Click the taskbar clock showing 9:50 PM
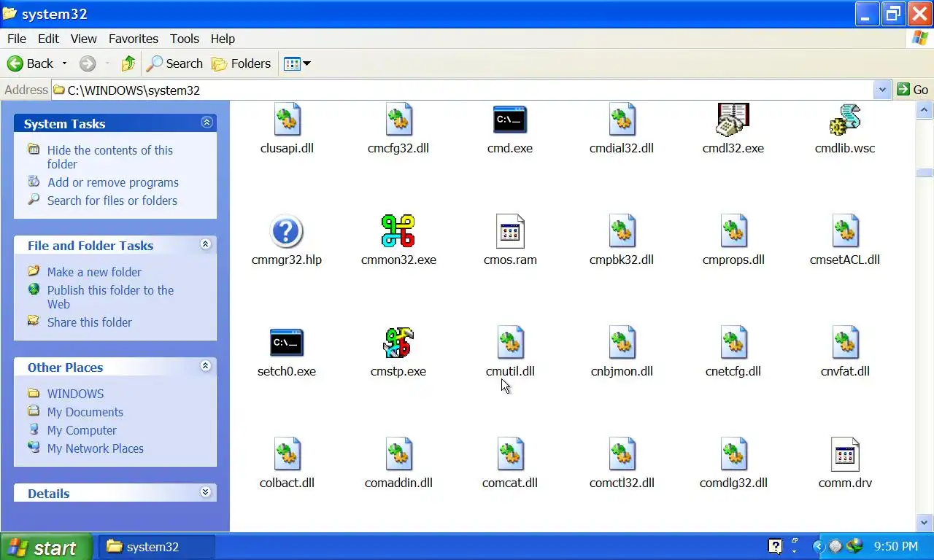This screenshot has width=934, height=560. click(895, 546)
